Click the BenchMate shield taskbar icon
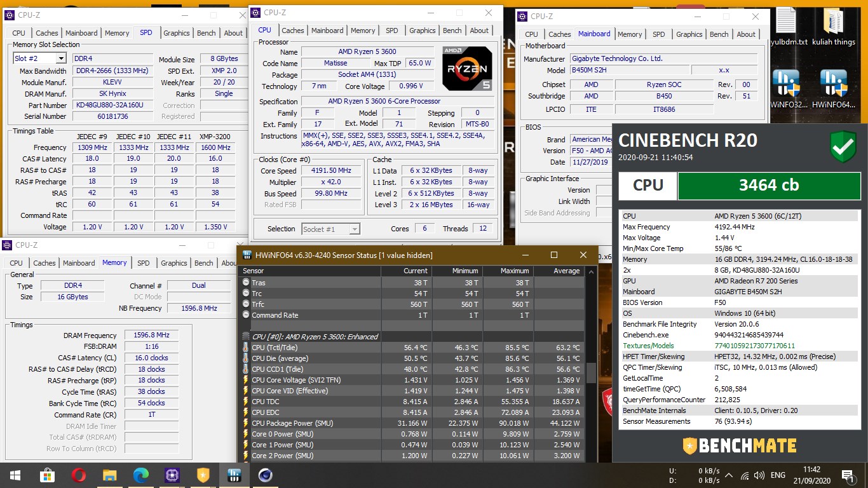868x488 pixels. [202, 475]
